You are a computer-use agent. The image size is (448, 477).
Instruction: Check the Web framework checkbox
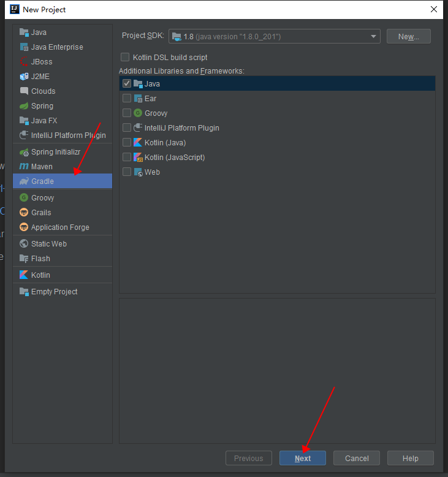click(x=127, y=172)
